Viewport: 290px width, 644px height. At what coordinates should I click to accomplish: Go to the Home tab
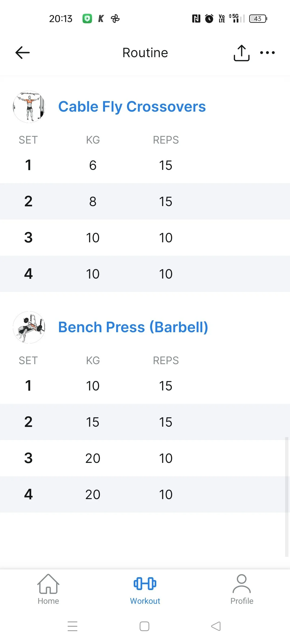pos(48,589)
